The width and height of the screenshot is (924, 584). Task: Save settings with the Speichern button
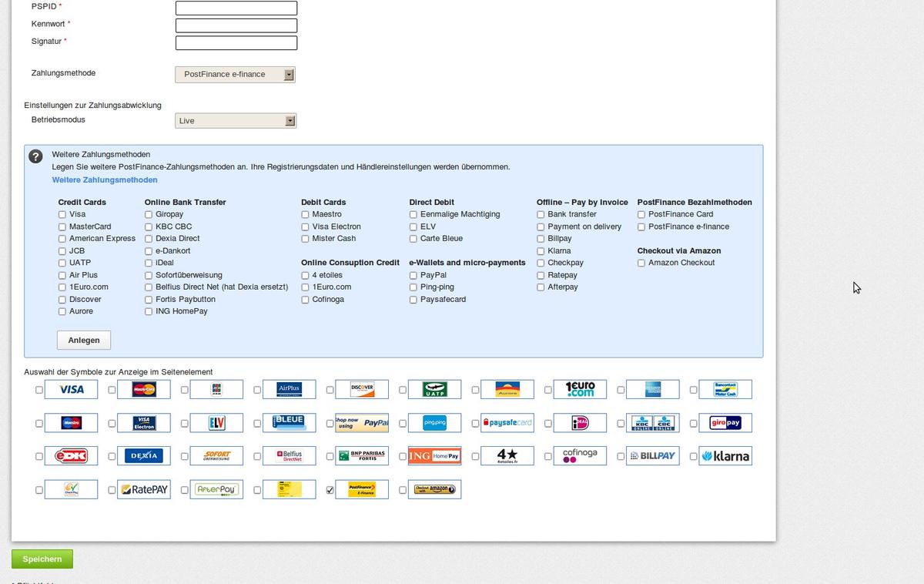[42, 559]
